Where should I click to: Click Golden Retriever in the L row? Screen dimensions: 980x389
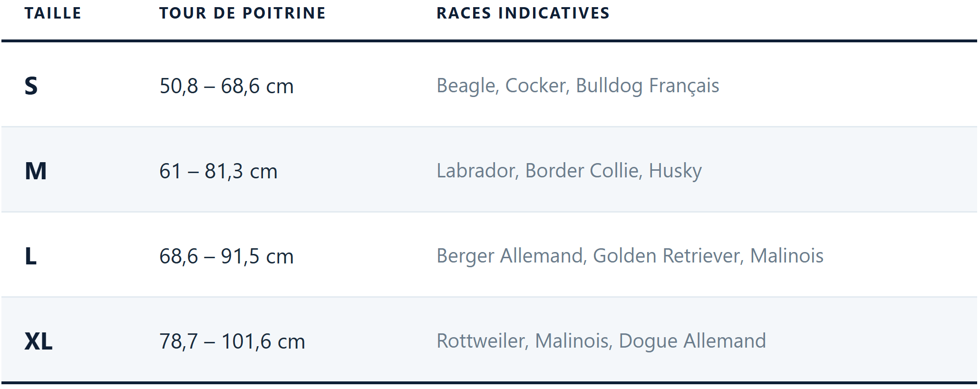667,256
